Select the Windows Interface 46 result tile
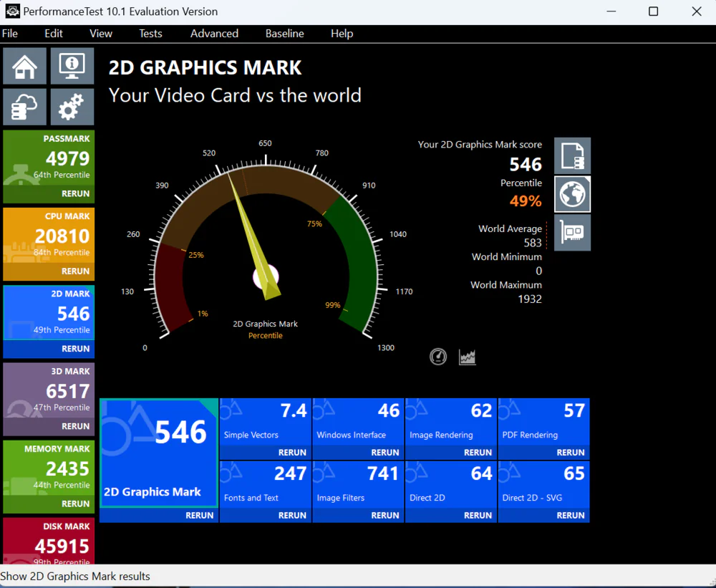Viewport: 716px width, 588px height. 358,422
